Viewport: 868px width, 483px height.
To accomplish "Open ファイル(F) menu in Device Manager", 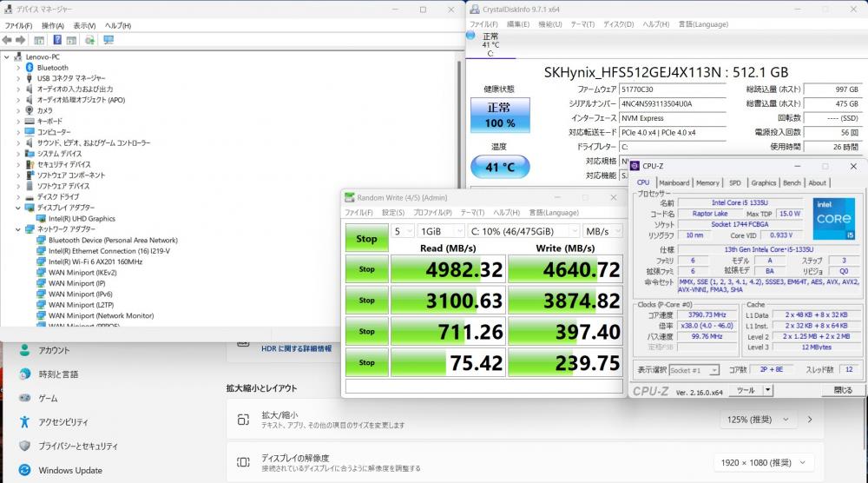I will click(18, 26).
